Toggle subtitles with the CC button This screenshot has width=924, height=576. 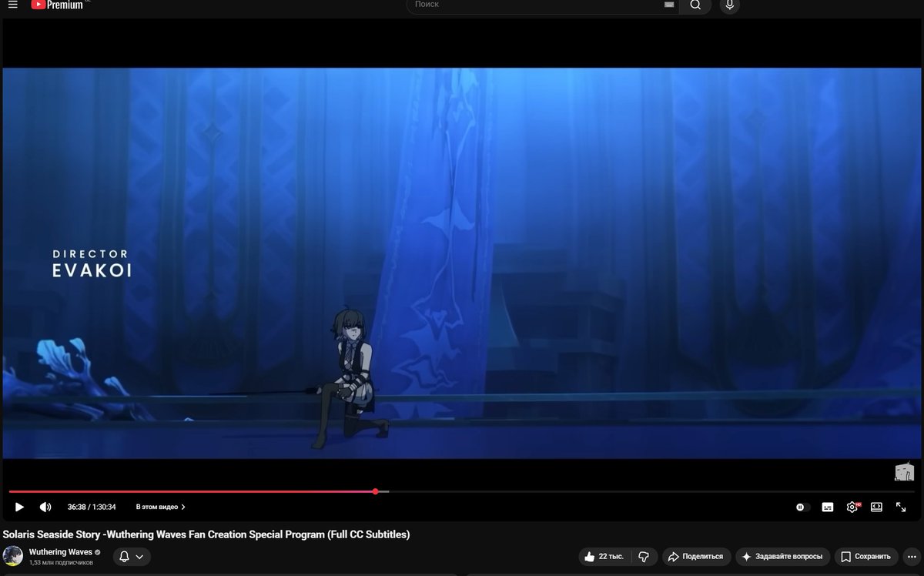(x=828, y=507)
